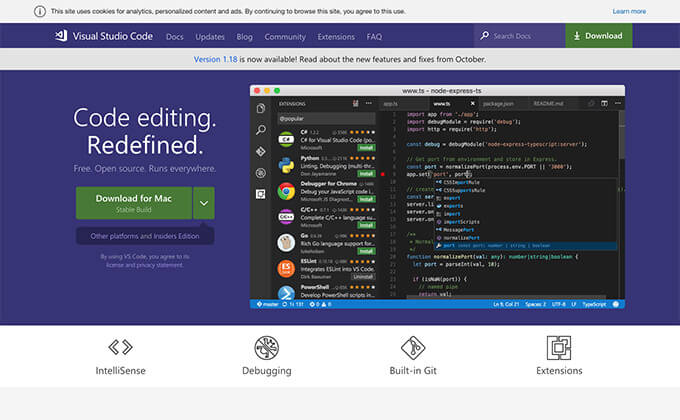Click 'Spaces: 2' in status bar
680x420 pixels.
point(536,304)
